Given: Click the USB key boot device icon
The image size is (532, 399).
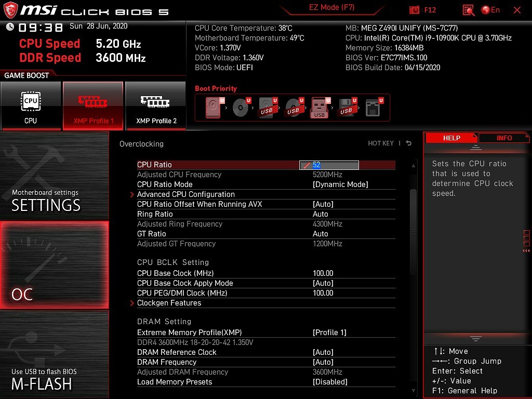Looking at the screenshot, I should (320, 108).
